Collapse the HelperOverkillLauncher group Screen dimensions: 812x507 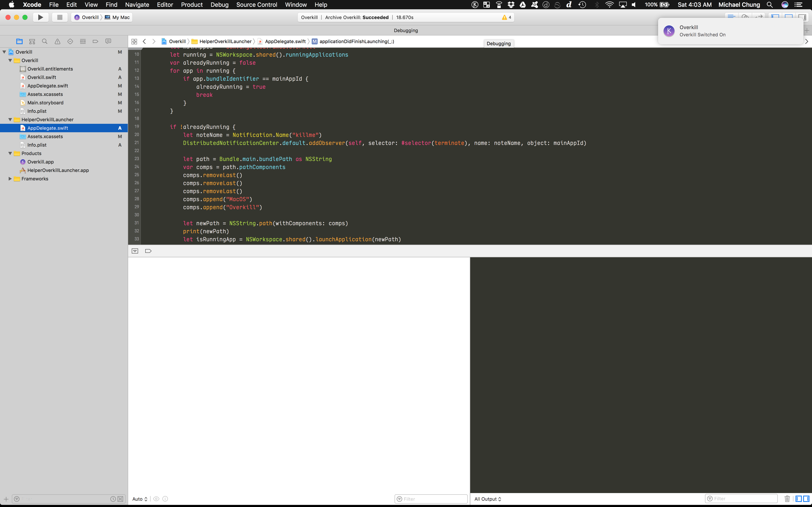point(10,119)
